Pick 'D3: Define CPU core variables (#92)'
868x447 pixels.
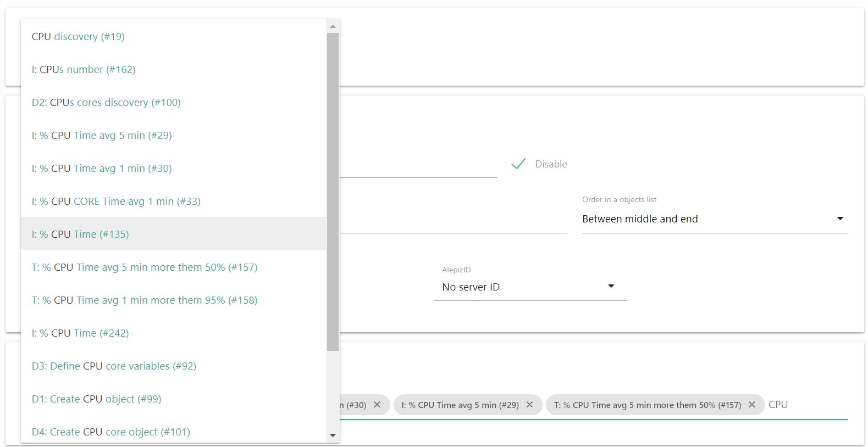coord(114,366)
